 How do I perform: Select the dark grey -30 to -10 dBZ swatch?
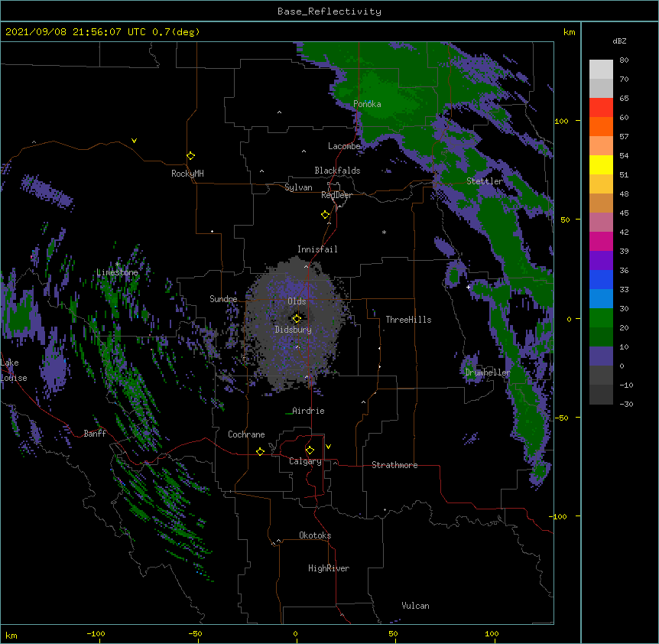click(601, 395)
